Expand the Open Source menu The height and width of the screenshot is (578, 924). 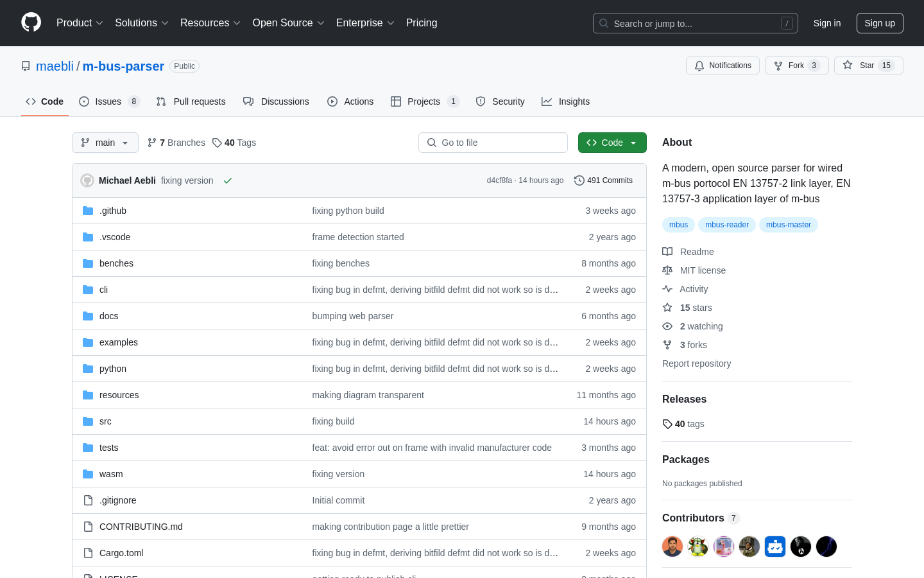pyautogui.click(x=289, y=22)
